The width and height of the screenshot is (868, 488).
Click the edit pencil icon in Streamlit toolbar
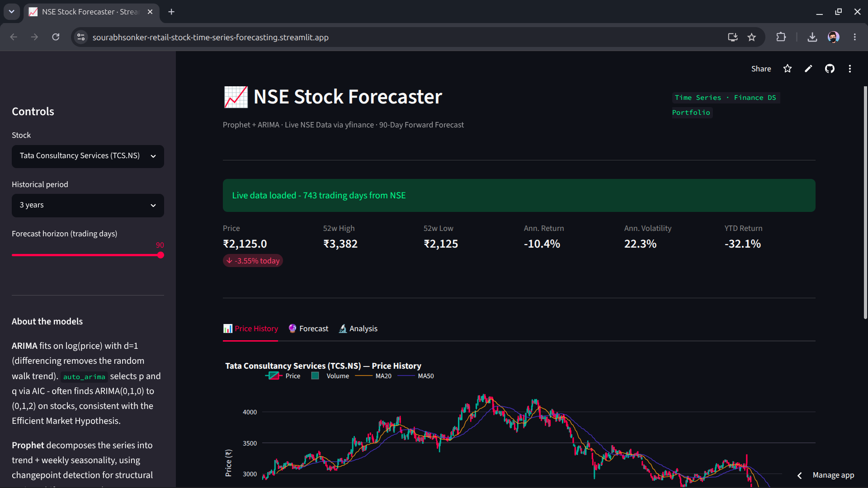pos(808,69)
